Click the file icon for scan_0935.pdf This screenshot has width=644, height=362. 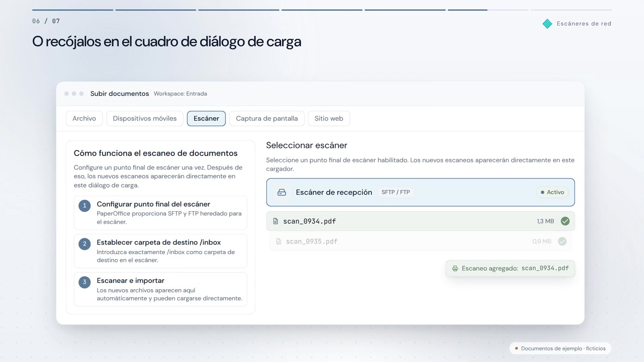pyautogui.click(x=279, y=241)
